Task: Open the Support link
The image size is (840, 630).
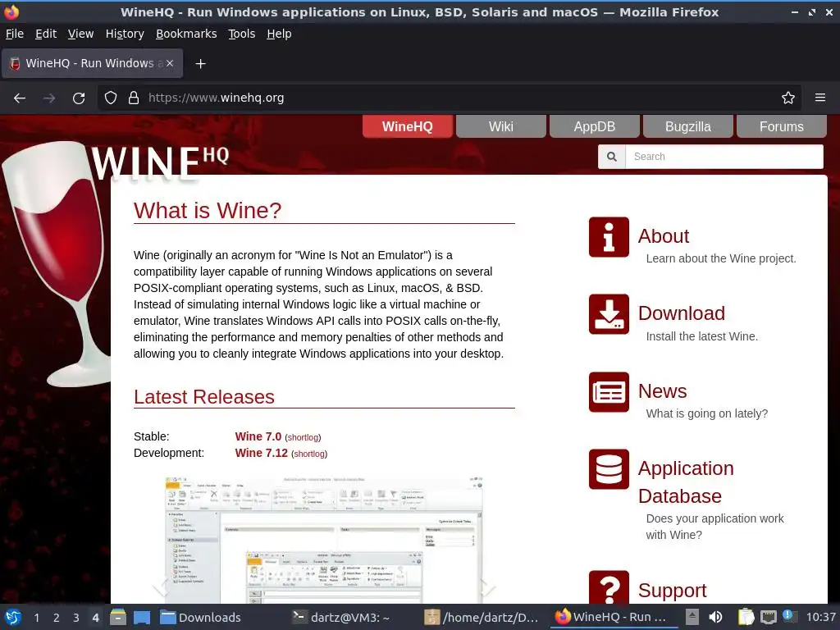Action: tap(673, 591)
